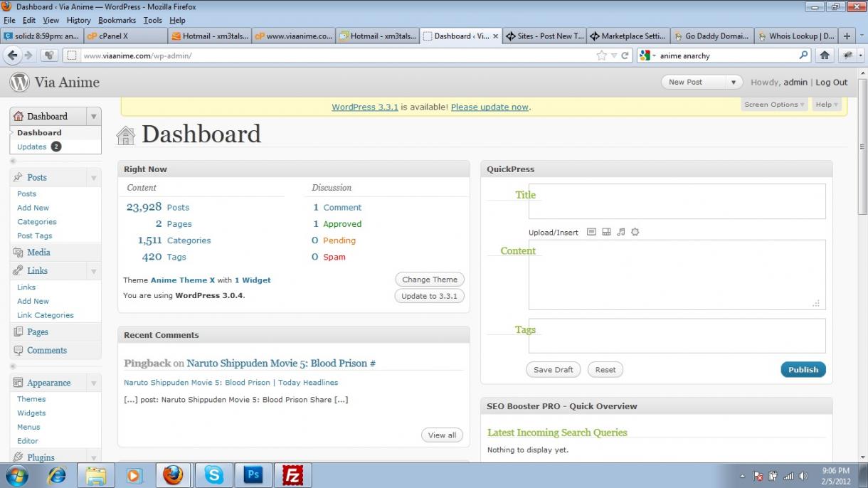Click the Please update now link
Screen dimensions: 868x488
pos(489,107)
